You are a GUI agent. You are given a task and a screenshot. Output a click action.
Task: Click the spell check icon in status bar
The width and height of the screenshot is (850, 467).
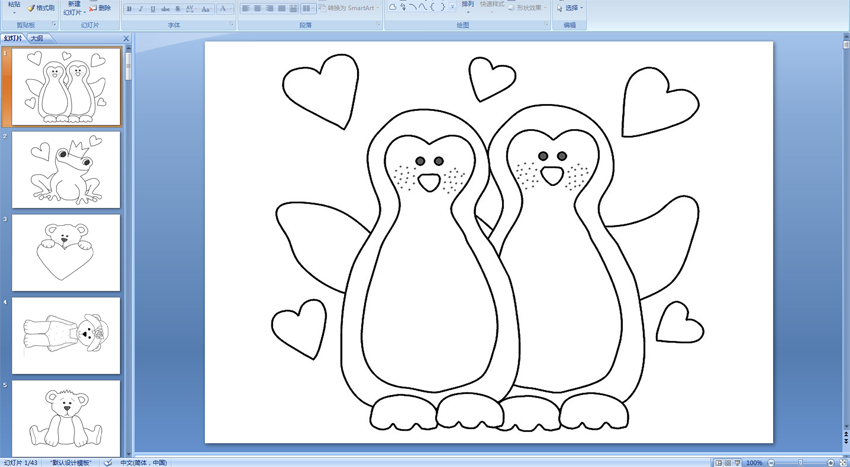click(x=108, y=462)
